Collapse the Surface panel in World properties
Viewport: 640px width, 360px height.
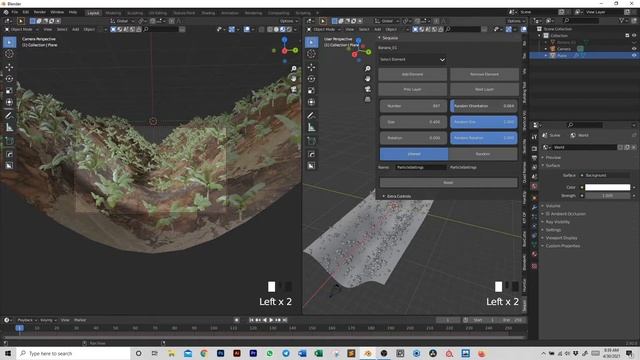553,166
